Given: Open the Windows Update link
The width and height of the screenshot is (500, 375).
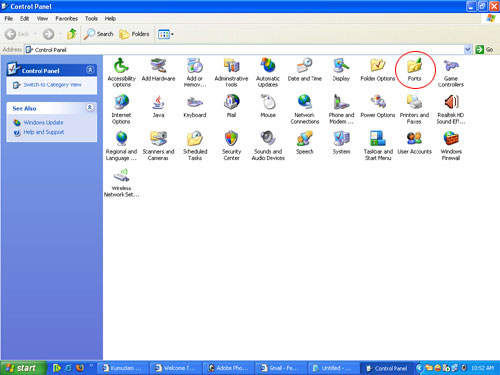Looking at the screenshot, I should tap(43, 122).
